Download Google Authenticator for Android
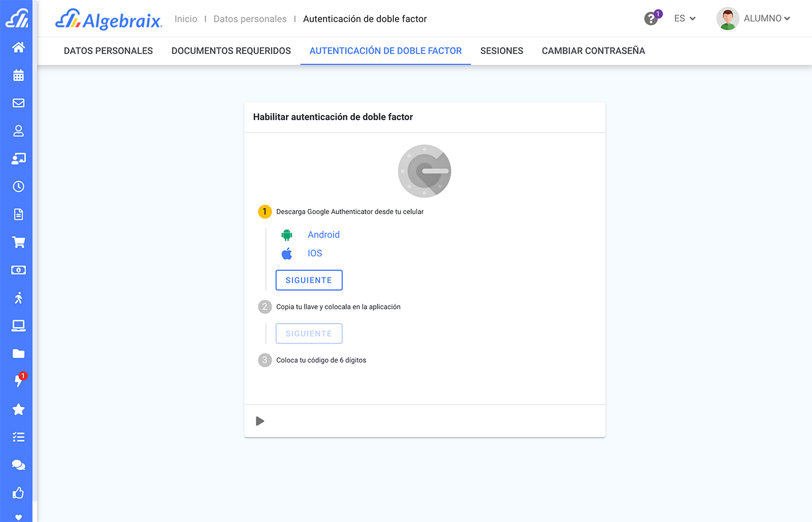 pyautogui.click(x=323, y=234)
